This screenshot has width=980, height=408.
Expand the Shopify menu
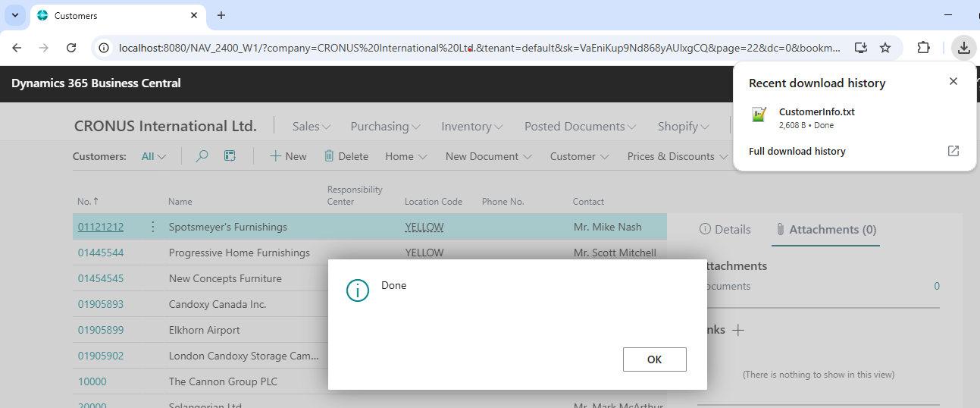point(683,127)
